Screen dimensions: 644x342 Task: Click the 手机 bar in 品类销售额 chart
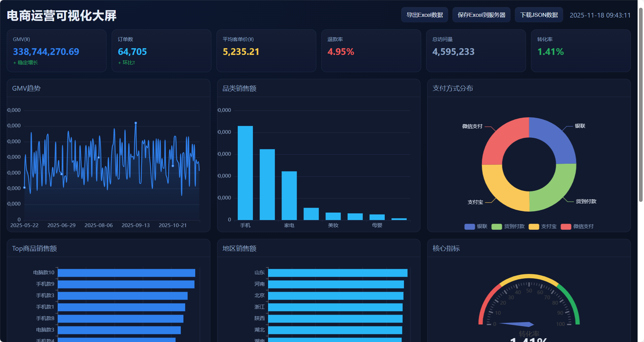[245, 173]
